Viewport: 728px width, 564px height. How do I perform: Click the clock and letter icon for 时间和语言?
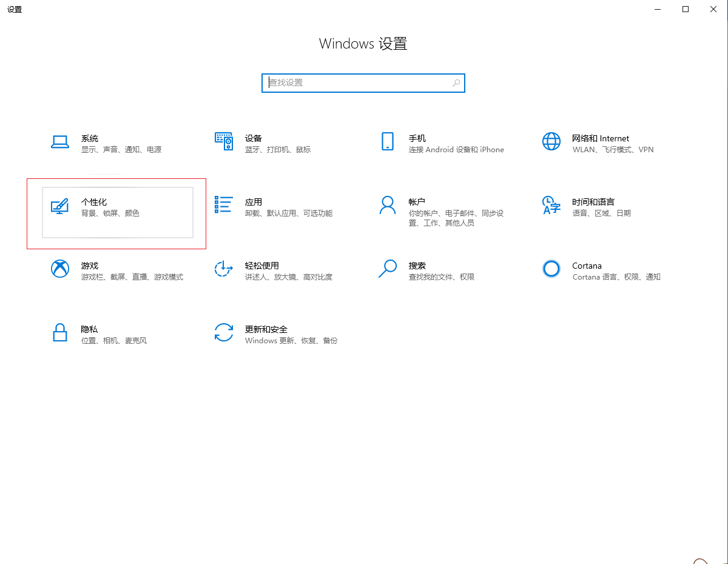(x=551, y=205)
